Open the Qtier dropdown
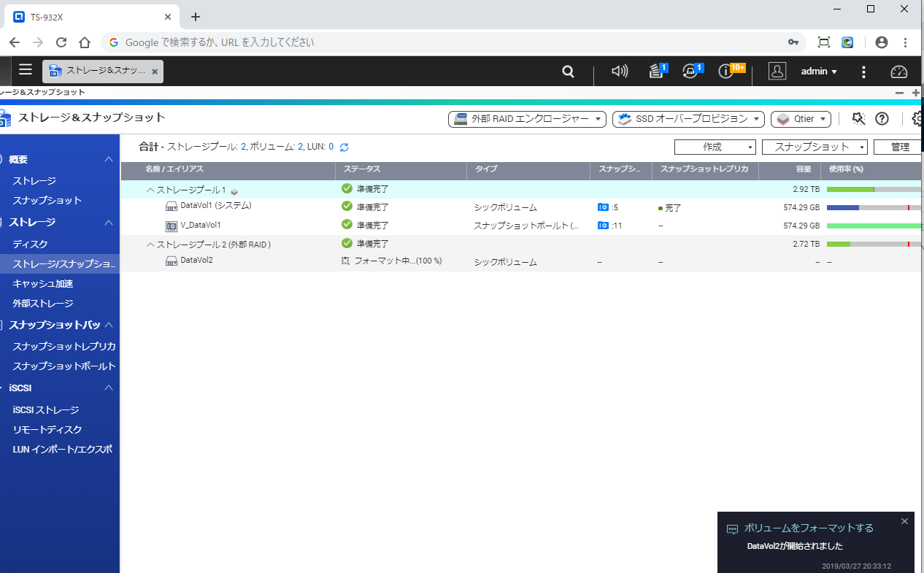The image size is (924, 573). (801, 119)
